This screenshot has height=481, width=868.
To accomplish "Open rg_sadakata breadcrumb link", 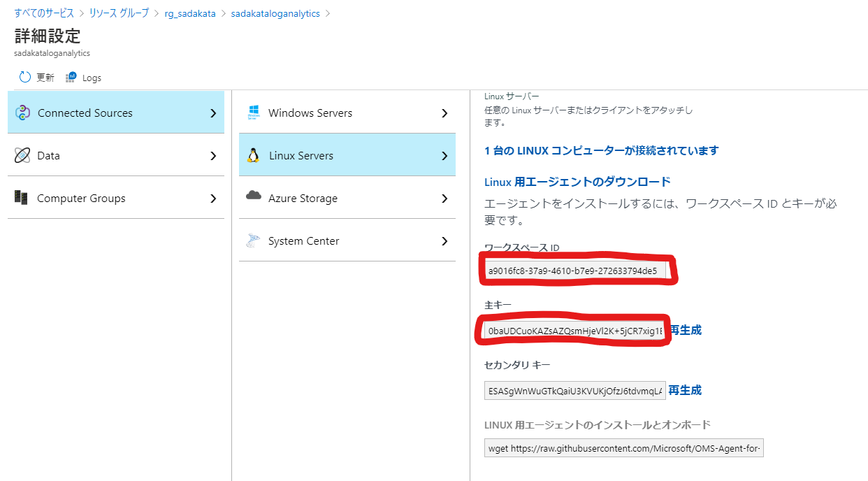I will (x=190, y=13).
